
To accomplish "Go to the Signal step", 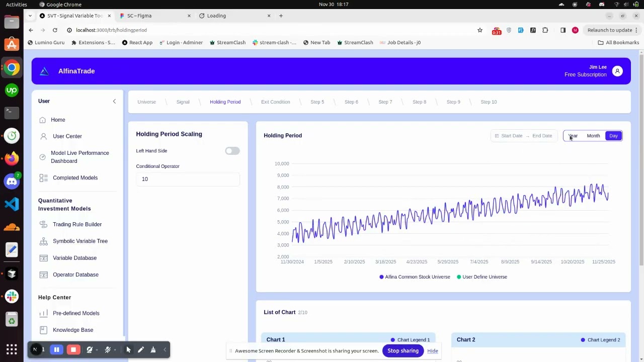I will pos(183,102).
